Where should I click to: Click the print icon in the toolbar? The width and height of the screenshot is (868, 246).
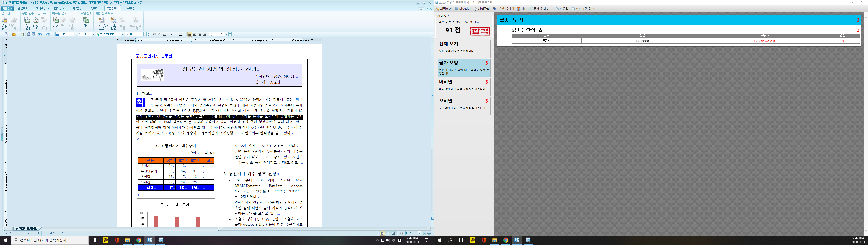29,34
